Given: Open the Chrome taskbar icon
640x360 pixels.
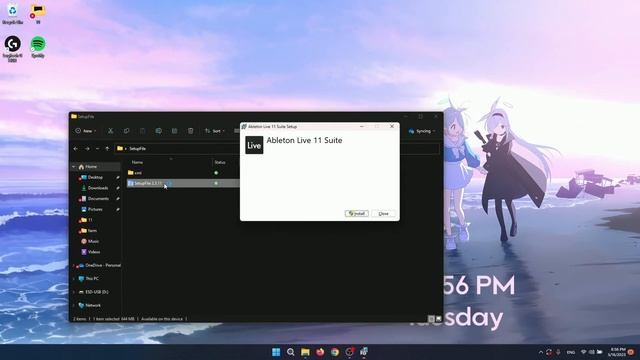Looking at the screenshot, I should (335, 352).
